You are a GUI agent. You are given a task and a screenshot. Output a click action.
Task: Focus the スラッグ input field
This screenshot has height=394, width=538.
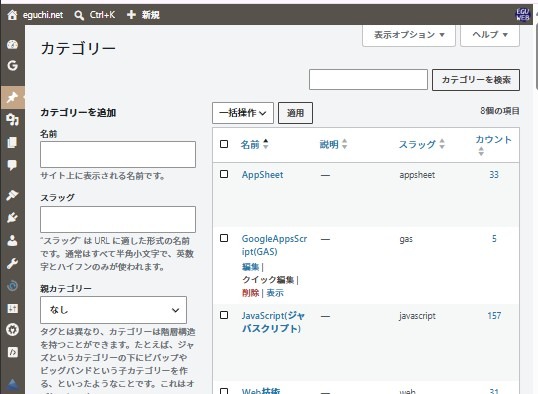pyautogui.click(x=118, y=220)
